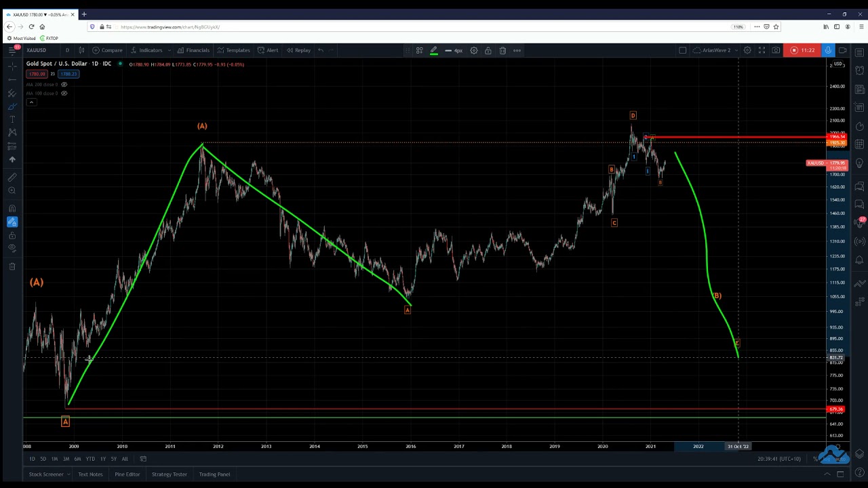Image resolution: width=868 pixels, height=488 pixels.
Task: Open Financials for the symbol
Action: tap(193, 50)
